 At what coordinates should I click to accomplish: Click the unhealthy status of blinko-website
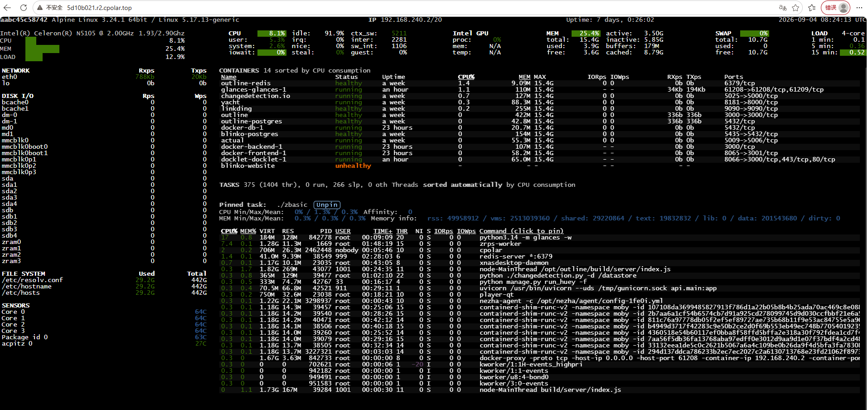point(353,166)
